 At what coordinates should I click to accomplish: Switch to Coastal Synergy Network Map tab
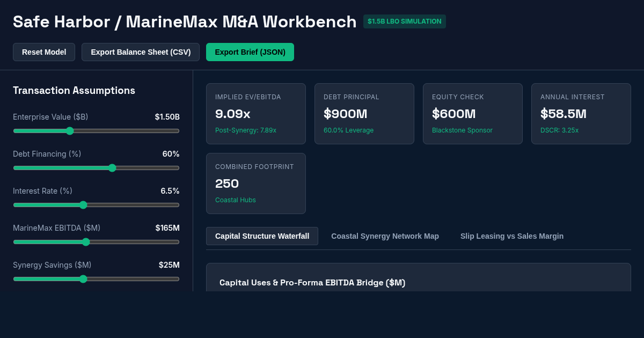(x=385, y=236)
